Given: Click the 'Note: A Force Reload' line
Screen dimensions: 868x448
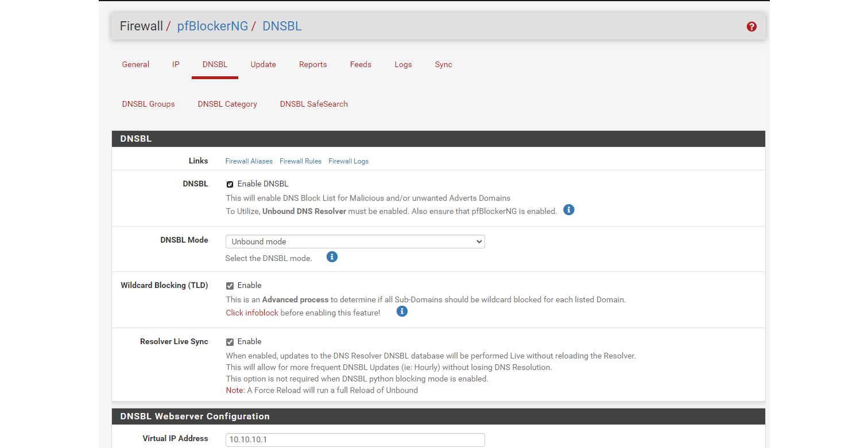Looking at the screenshot, I should click(x=321, y=390).
